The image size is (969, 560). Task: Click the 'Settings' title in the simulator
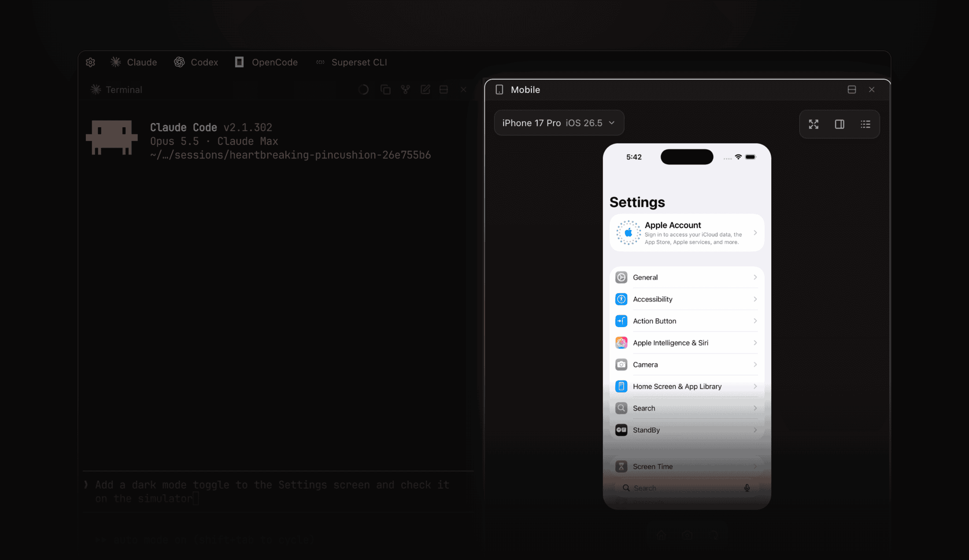coord(637,202)
